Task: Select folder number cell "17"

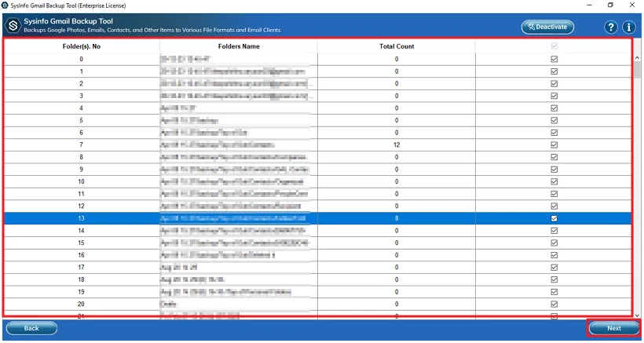Action: pos(82,267)
